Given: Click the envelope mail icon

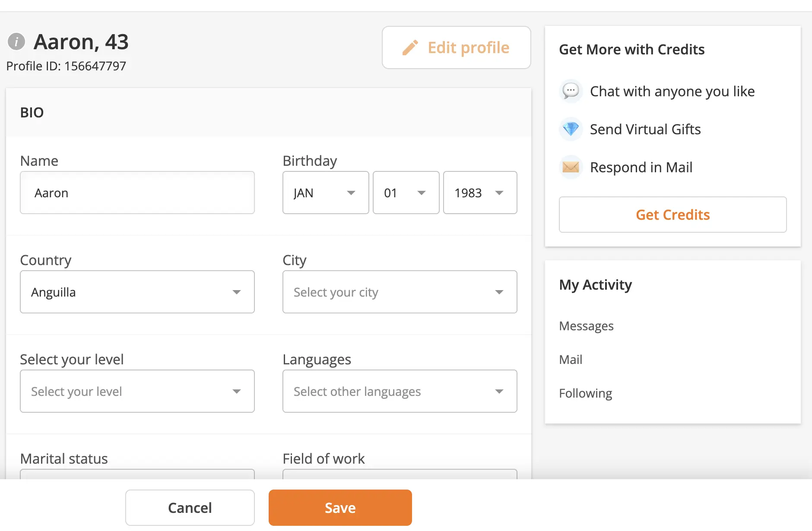Looking at the screenshot, I should coord(571,167).
